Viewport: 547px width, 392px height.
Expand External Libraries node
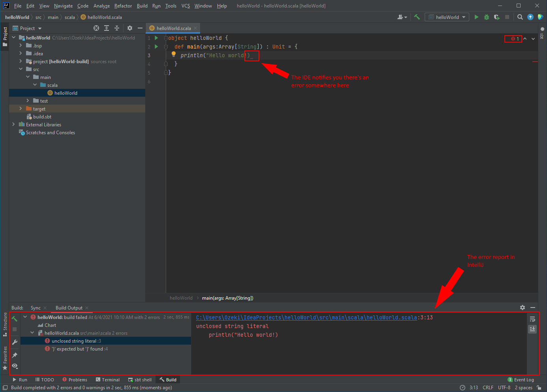tap(14, 124)
